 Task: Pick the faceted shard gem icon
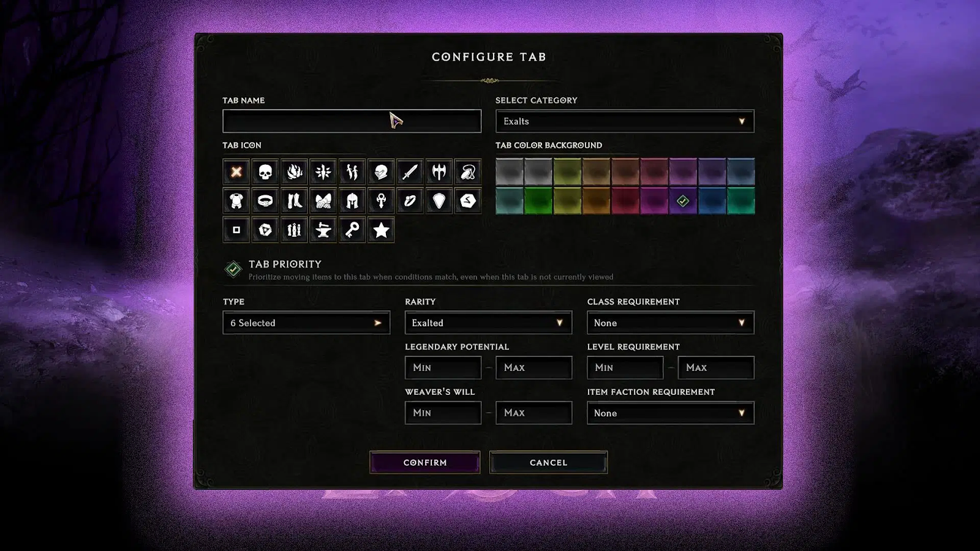coord(265,230)
